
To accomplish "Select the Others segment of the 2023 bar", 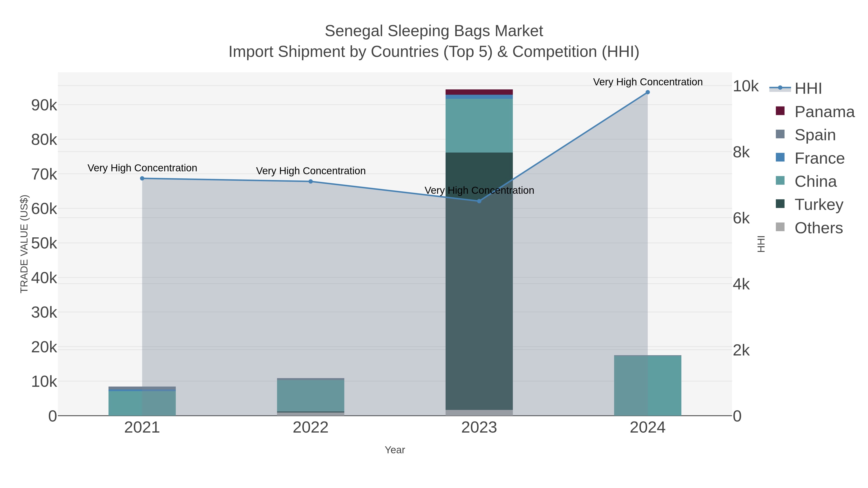I will tap(479, 413).
